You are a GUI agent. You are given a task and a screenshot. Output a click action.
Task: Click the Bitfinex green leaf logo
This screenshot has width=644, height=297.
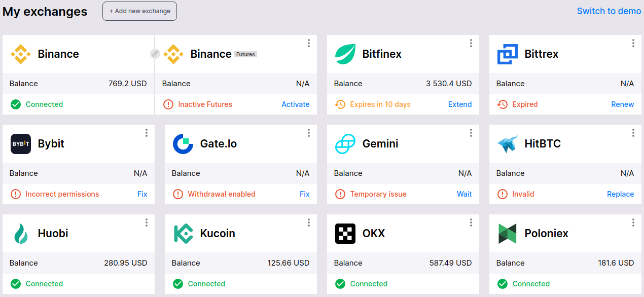[345, 54]
